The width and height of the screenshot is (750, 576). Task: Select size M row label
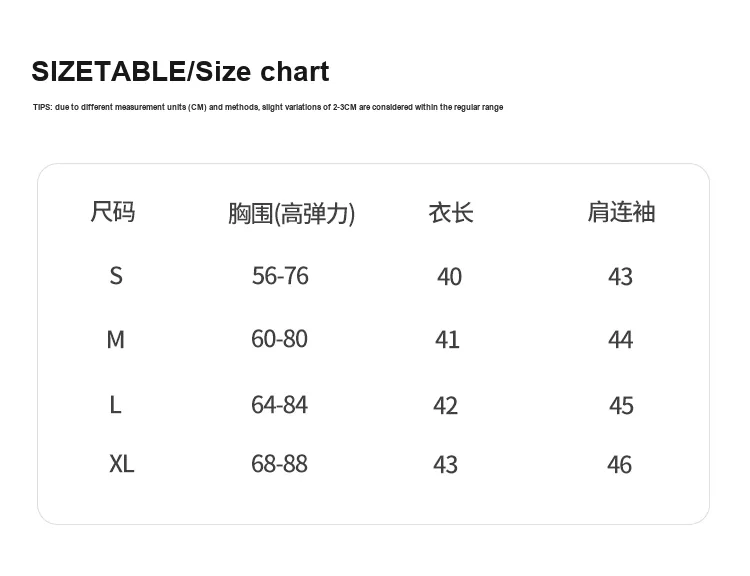[116, 340]
